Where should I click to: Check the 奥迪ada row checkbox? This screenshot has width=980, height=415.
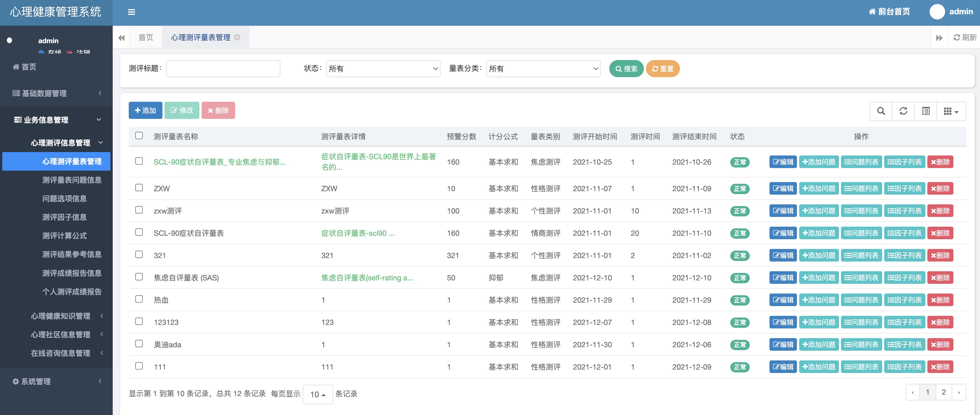point(139,344)
